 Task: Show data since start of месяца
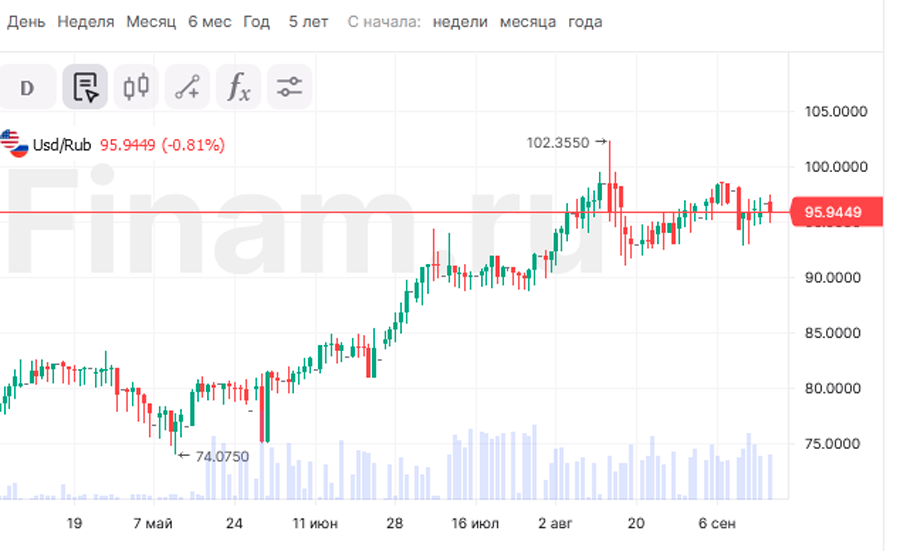click(x=528, y=22)
